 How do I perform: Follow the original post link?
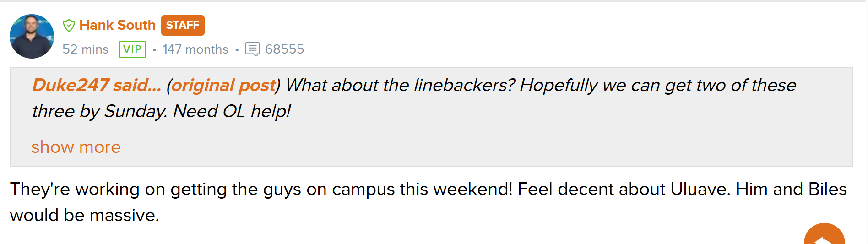223,85
